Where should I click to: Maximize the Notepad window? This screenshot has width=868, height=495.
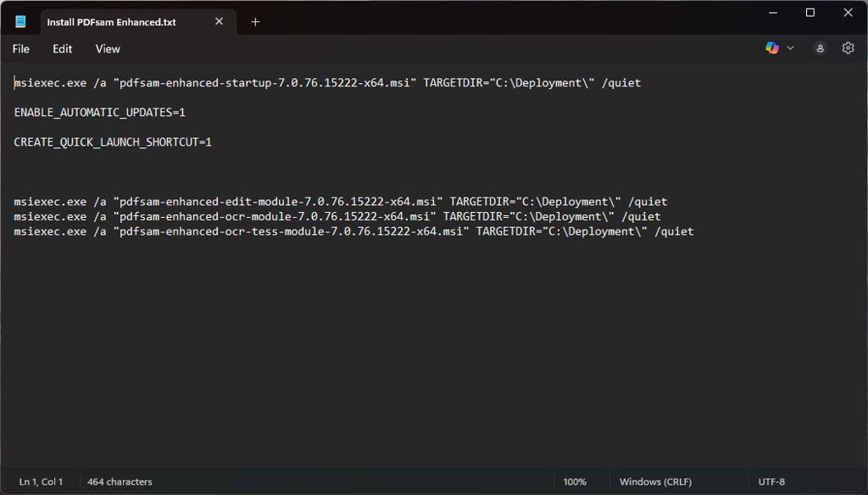click(x=810, y=12)
